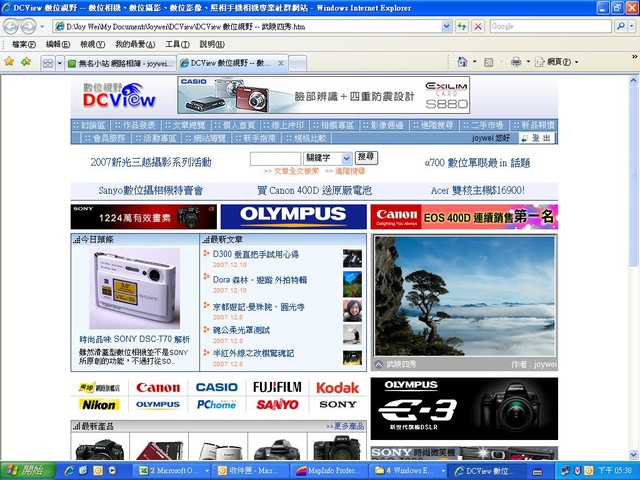
Task: Open the 我的最愛(A) menu
Action: tap(135, 44)
